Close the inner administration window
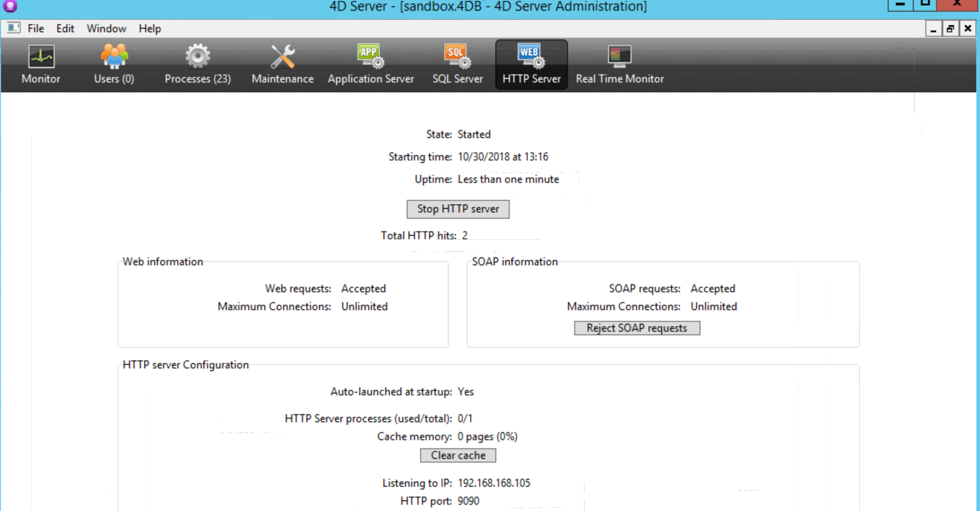 pyautogui.click(x=967, y=29)
